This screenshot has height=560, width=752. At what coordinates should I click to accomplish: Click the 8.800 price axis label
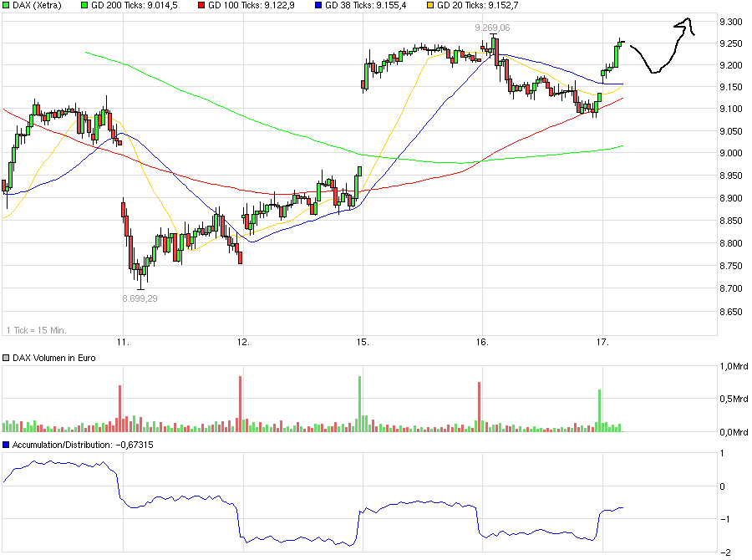[731, 243]
